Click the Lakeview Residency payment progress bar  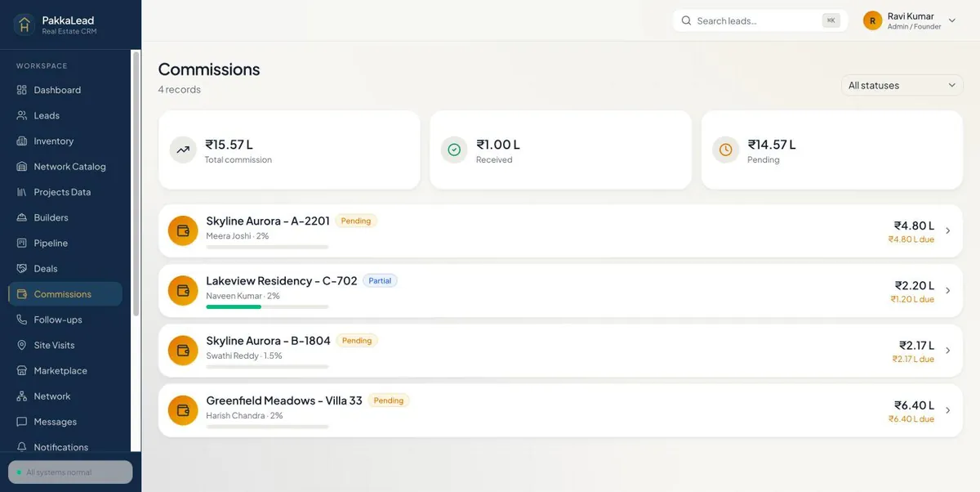[x=267, y=307]
